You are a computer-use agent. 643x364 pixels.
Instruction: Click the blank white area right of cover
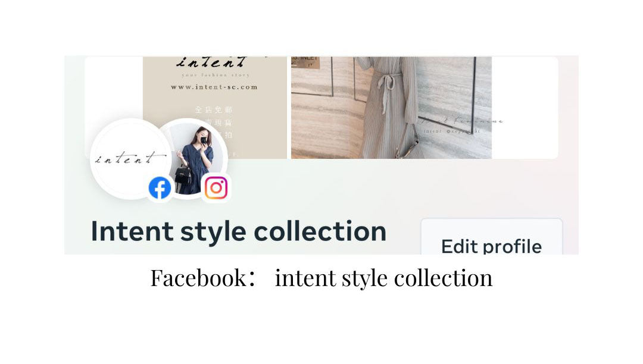(525, 107)
